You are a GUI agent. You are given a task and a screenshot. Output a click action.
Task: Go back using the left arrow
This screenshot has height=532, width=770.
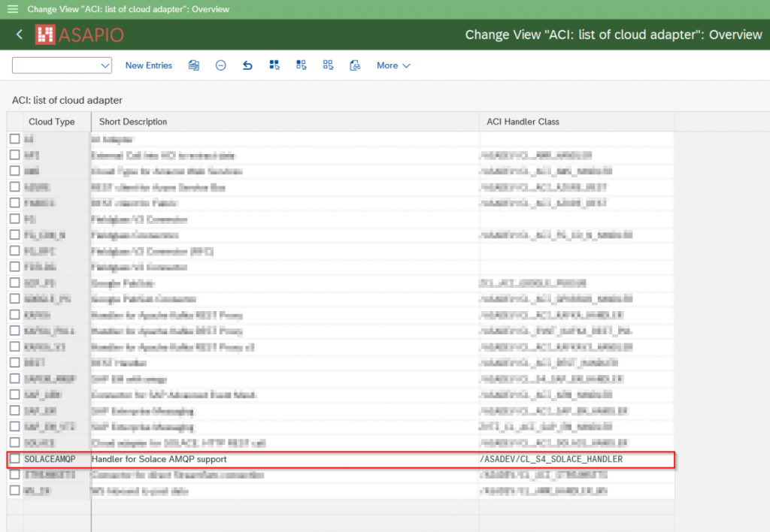(x=19, y=35)
